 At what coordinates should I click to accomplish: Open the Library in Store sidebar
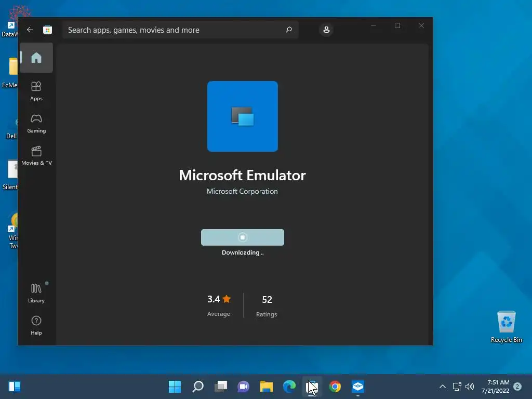pyautogui.click(x=36, y=293)
